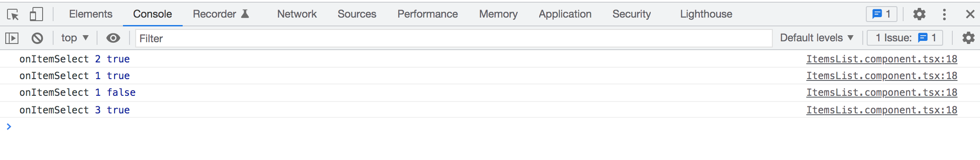Image resolution: width=980 pixels, height=160 pixels.
Task: Open the Network tab
Action: (x=297, y=14)
